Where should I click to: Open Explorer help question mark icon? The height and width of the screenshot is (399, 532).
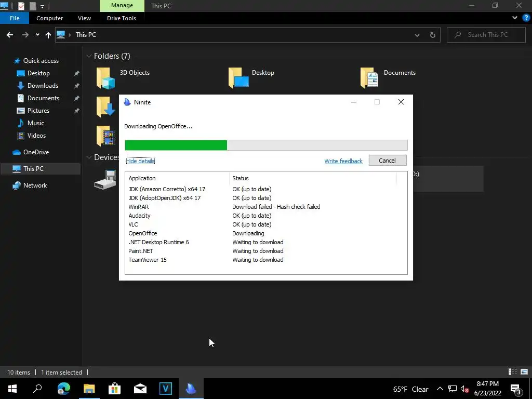(526, 18)
